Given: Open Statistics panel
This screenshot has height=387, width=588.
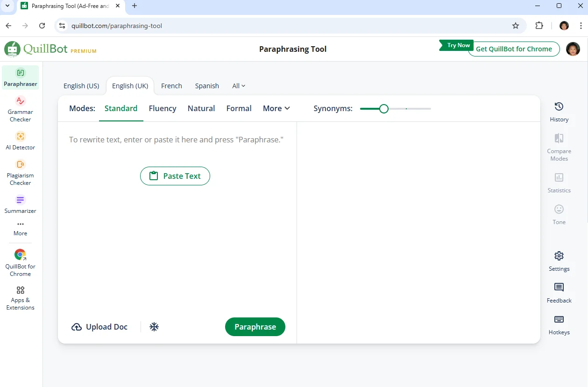Looking at the screenshot, I should (559, 183).
